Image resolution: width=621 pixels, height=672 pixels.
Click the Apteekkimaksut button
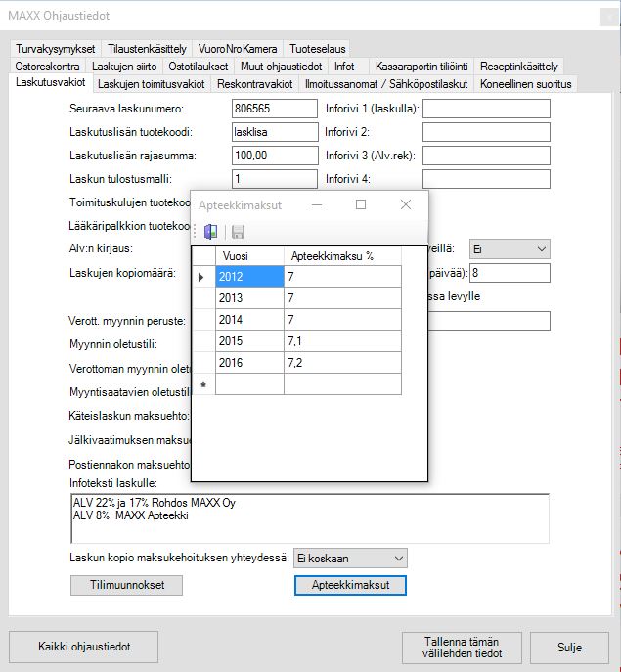(x=350, y=585)
